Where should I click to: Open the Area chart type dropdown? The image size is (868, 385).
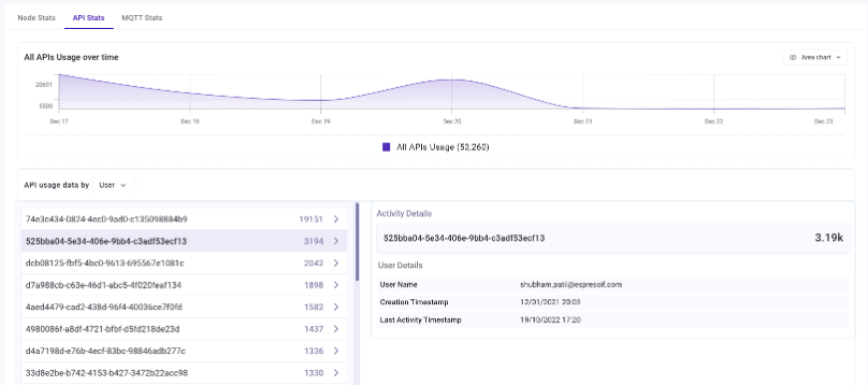[815, 57]
